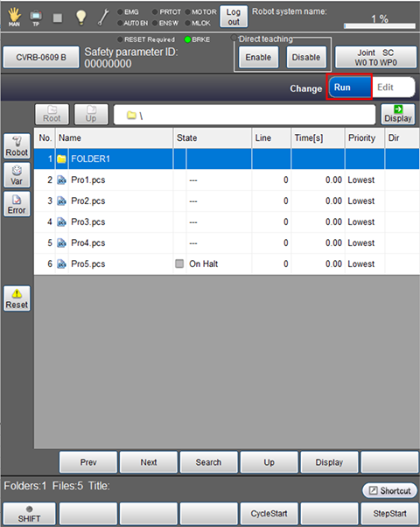Open the Error log panel
The height and width of the screenshot is (527, 420).
(x=17, y=204)
